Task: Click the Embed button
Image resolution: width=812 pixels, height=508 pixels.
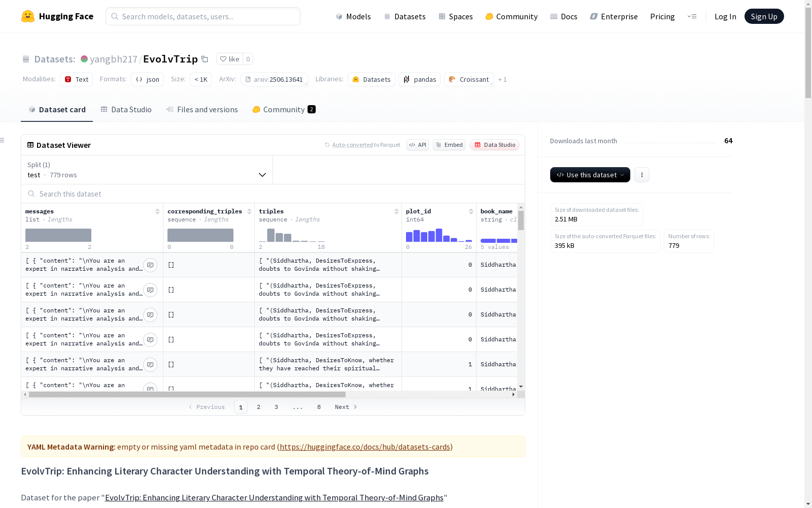Action: tap(449, 145)
